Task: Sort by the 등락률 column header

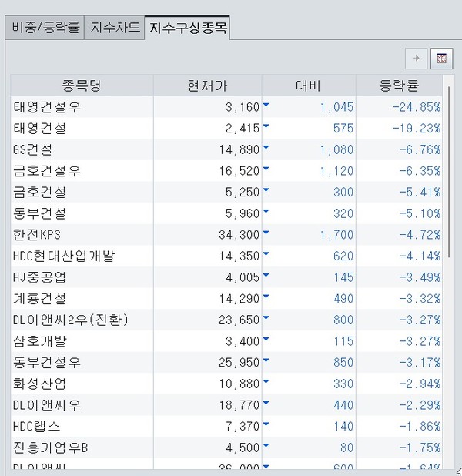Action: pos(399,85)
